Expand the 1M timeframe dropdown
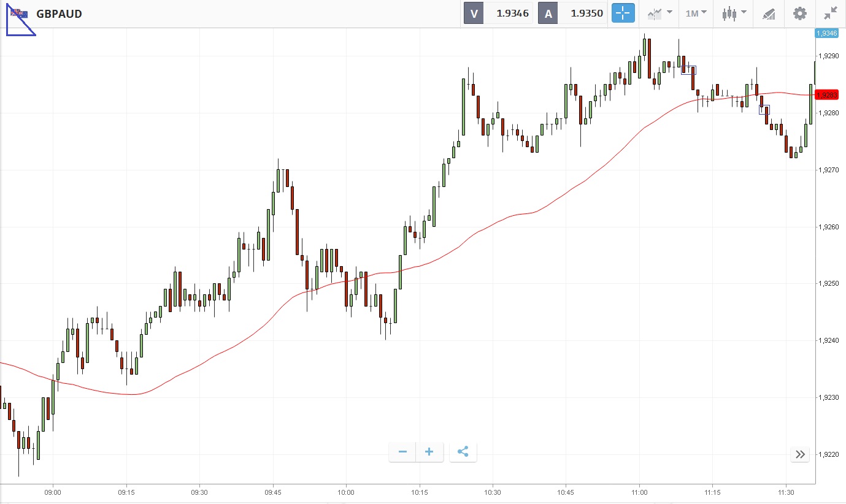 pos(696,13)
